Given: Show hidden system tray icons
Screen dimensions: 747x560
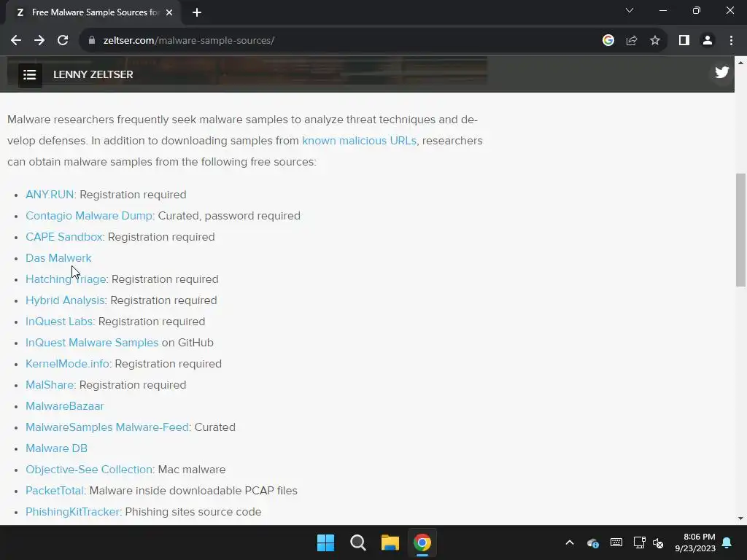Looking at the screenshot, I should (x=569, y=542).
